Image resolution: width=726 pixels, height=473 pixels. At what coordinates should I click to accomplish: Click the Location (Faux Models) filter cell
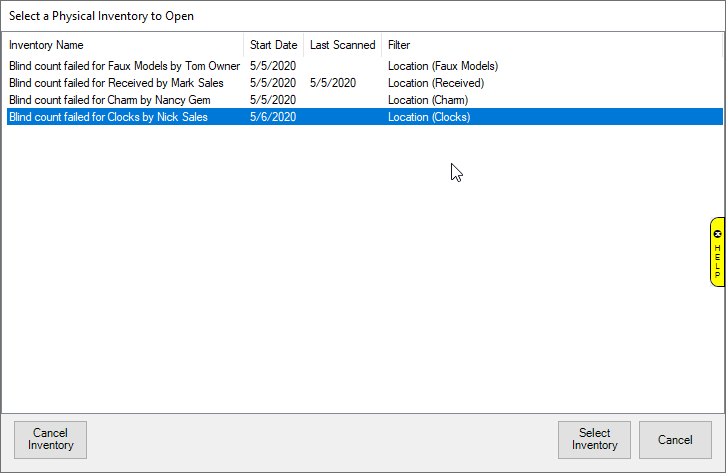click(x=442, y=66)
